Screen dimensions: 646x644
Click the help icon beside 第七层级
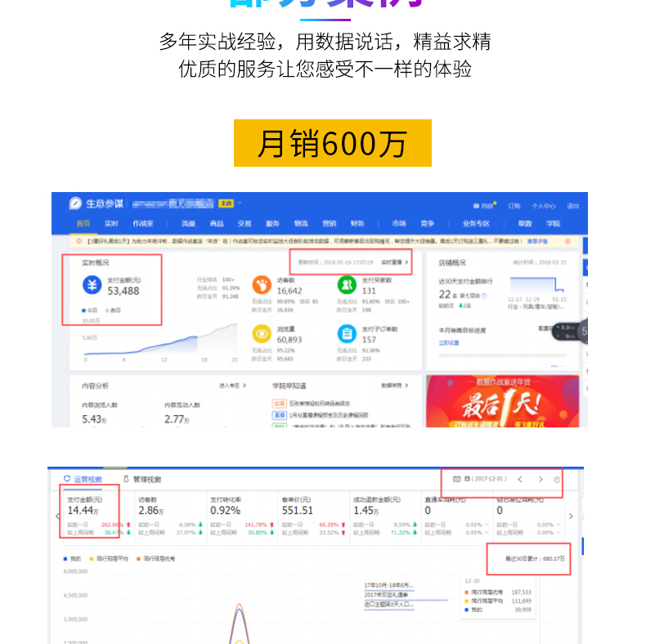click(484, 295)
